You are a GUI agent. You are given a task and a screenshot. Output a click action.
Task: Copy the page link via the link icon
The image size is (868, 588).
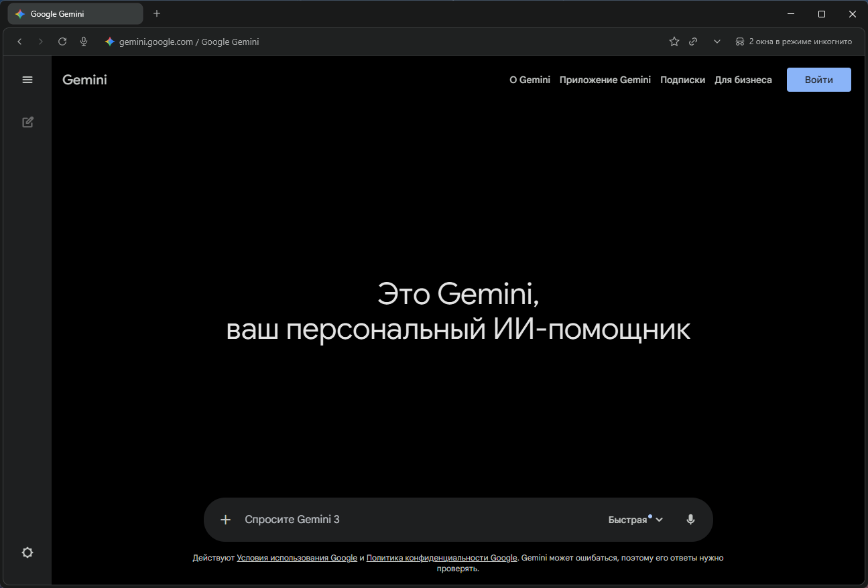click(693, 41)
